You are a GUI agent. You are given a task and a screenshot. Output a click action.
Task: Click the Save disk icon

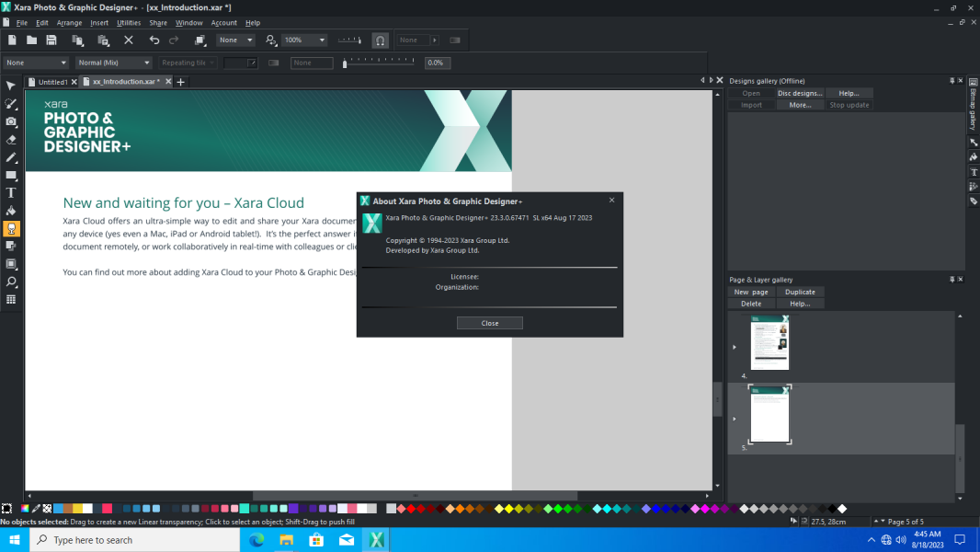(x=51, y=40)
